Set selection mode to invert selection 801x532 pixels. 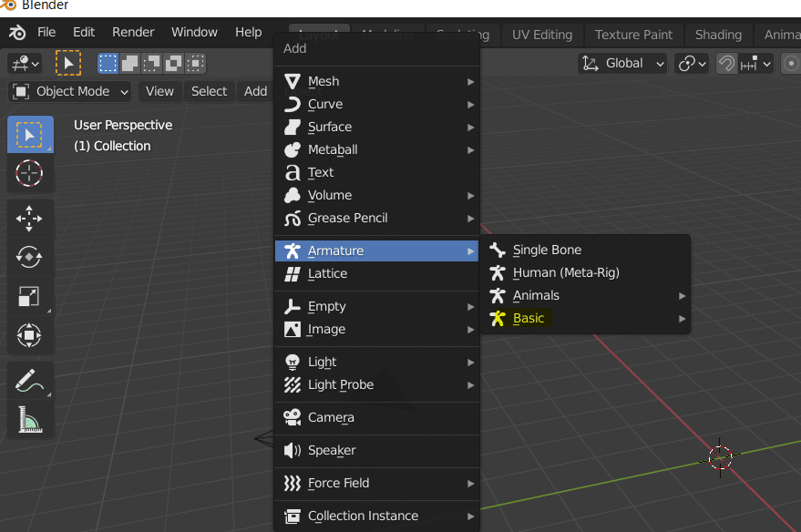click(x=174, y=63)
